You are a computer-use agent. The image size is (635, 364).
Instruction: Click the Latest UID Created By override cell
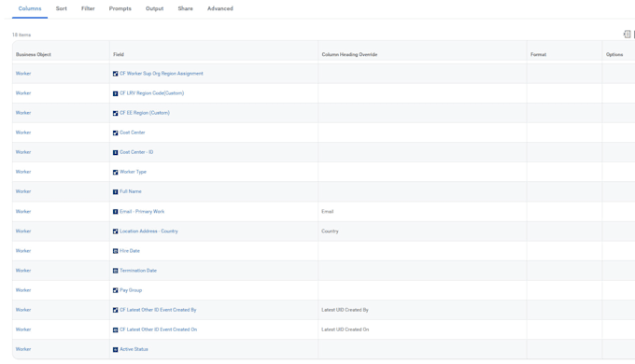pyautogui.click(x=422, y=310)
